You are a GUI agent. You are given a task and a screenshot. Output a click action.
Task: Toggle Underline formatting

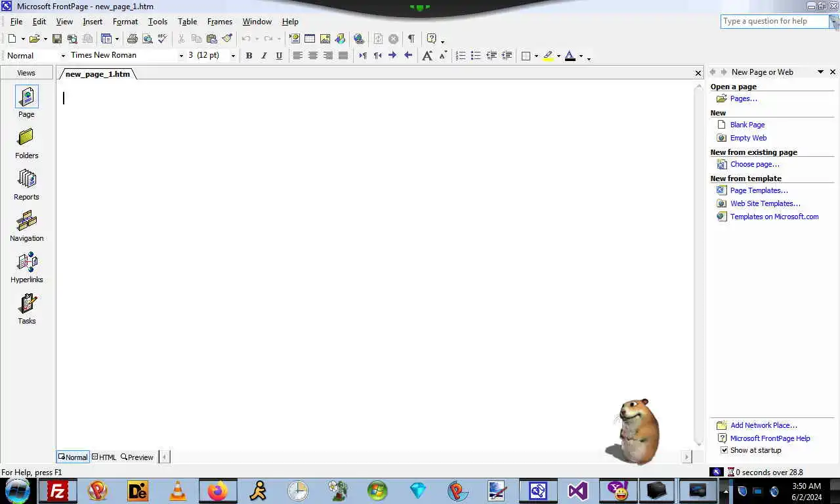[x=279, y=56]
